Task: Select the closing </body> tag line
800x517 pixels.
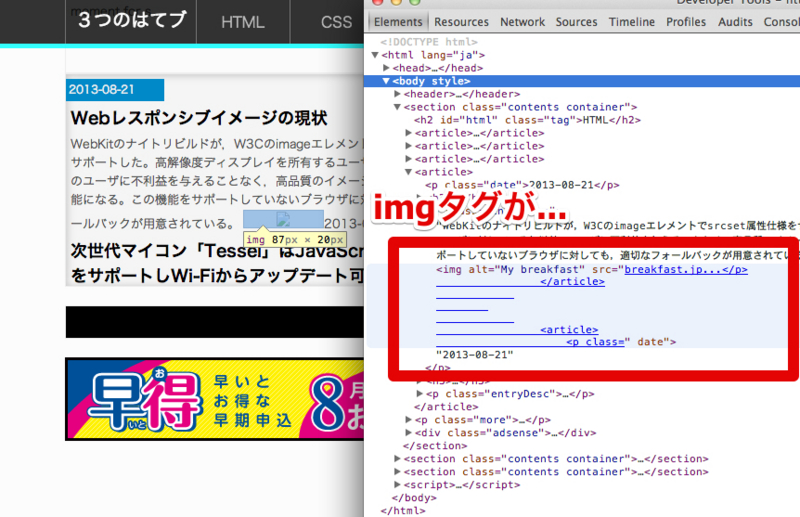Action: pos(414,498)
